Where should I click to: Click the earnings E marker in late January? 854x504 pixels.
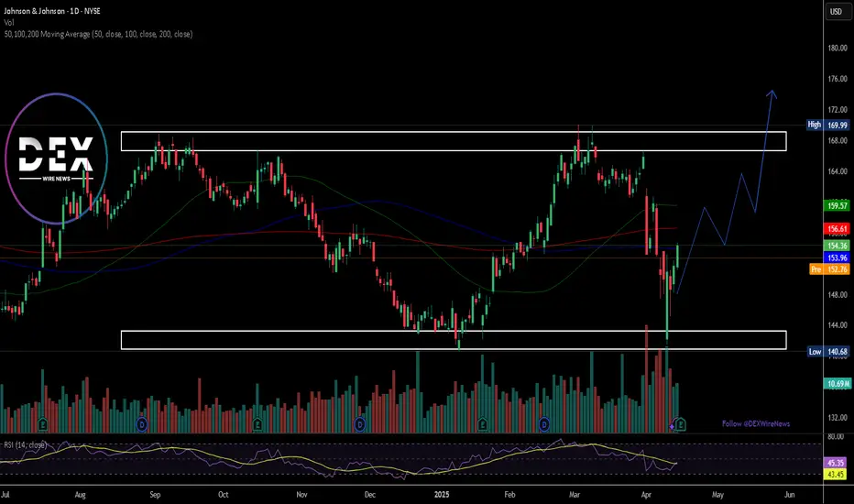tap(482, 424)
